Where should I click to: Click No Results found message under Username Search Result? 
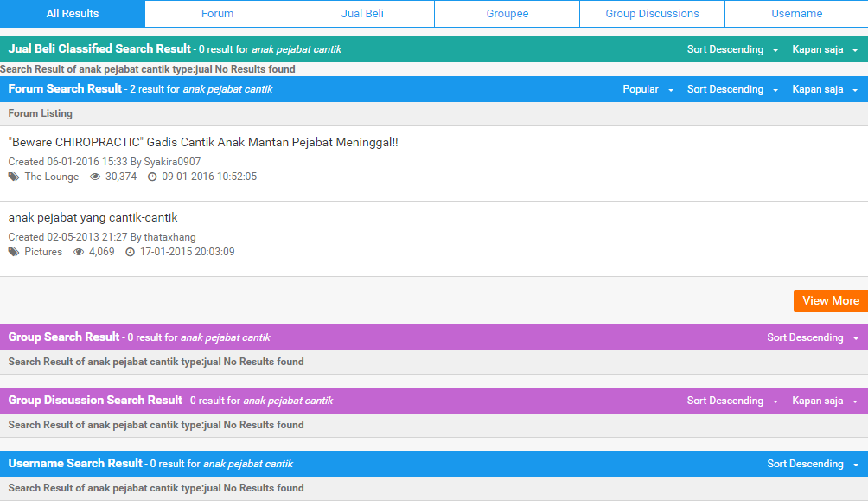156,488
